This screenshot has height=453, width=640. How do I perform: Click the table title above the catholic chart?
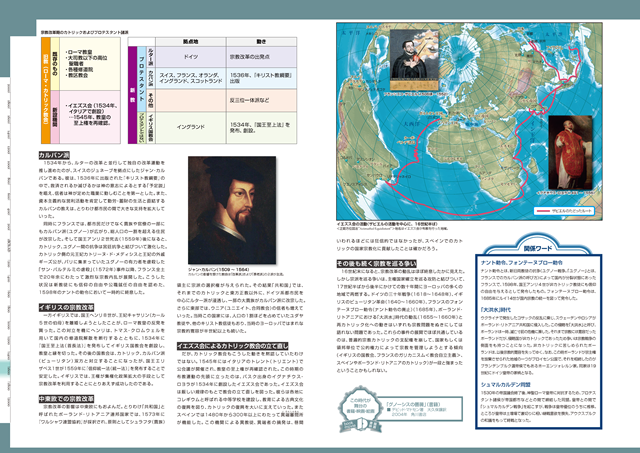(x=84, y=32)
